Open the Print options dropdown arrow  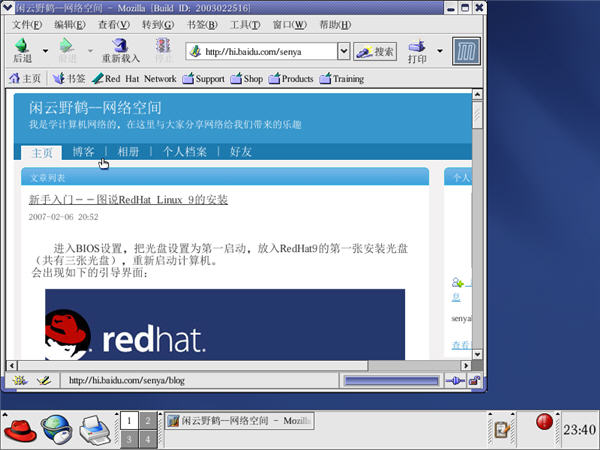coord(440,51)
